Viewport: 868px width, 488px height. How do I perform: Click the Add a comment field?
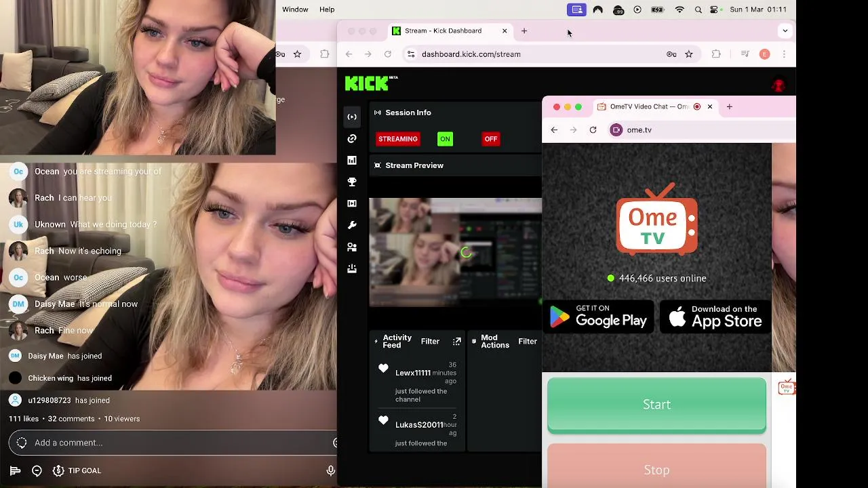coord(173,443)
